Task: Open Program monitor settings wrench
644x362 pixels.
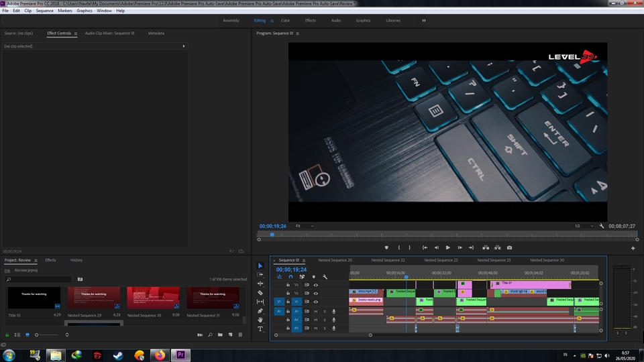Action: tap(602, 226)
